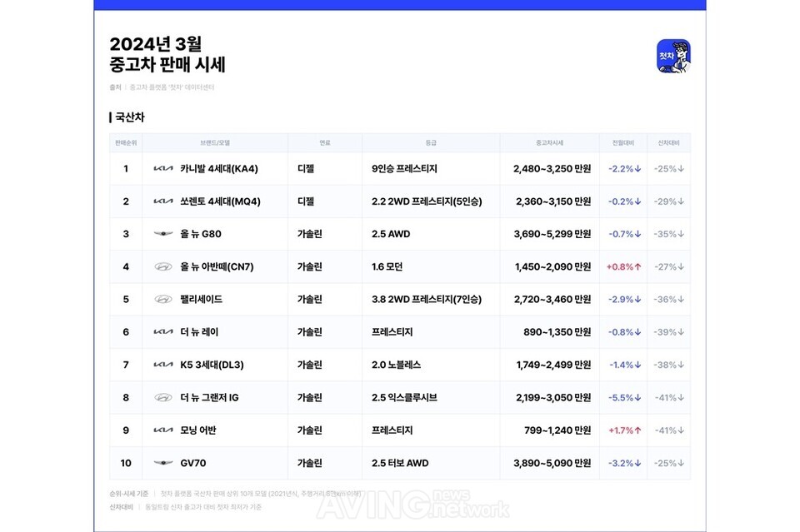Select the K5 3세대(DL3) model name
800x532 pixels.
[212, 365]
